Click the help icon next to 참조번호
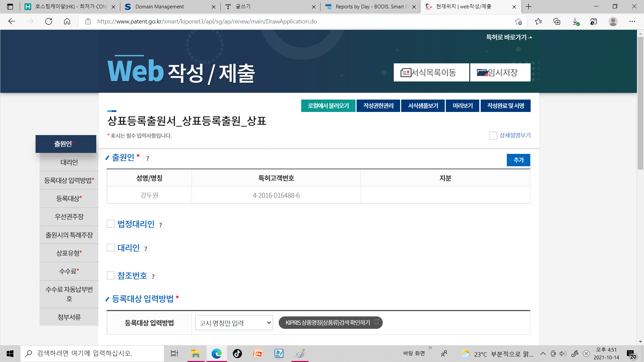 pos(153,277)
